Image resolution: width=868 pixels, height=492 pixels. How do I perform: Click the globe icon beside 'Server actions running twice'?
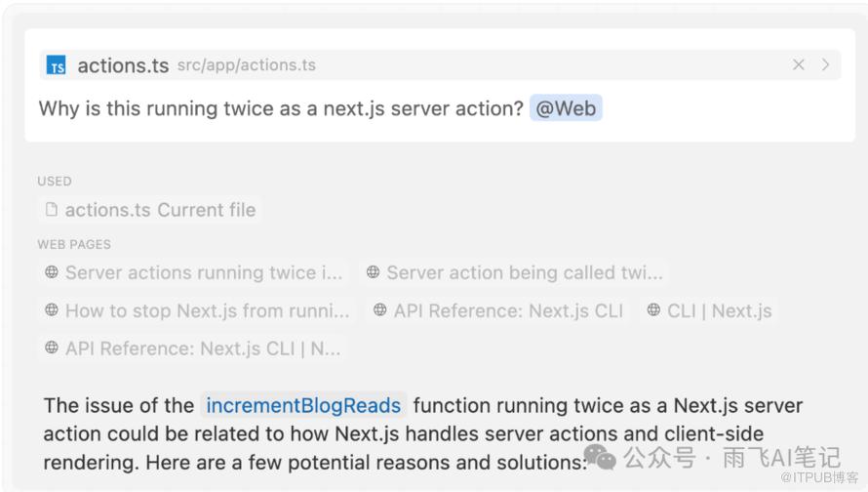[52, 272]
